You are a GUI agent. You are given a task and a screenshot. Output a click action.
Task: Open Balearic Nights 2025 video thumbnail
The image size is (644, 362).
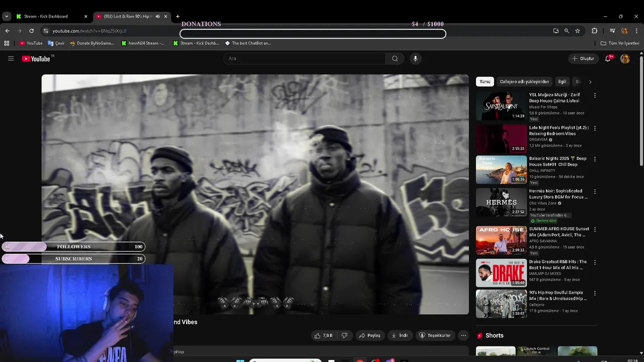click(501, 169)
